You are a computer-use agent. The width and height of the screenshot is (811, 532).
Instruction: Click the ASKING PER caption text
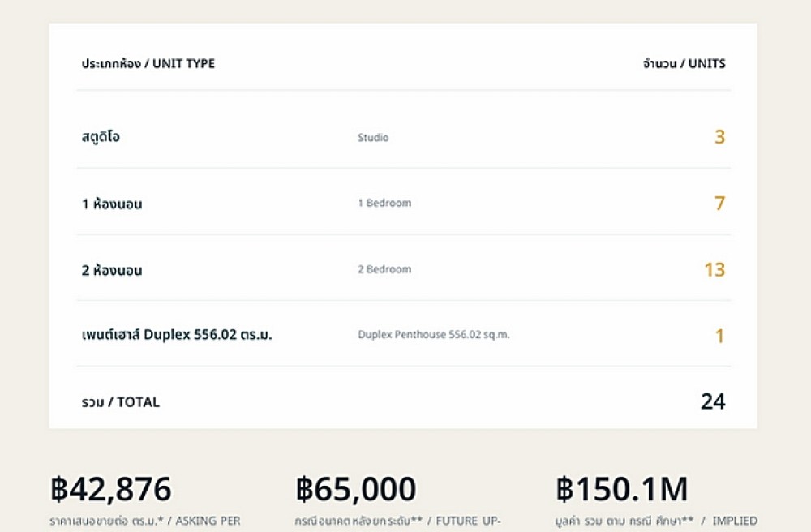click(208, 521)
